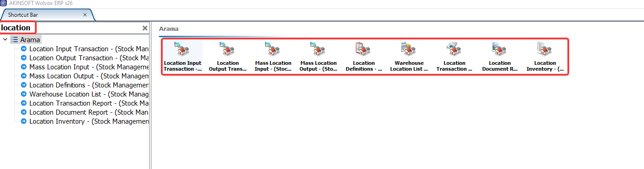Open Warehouse Location List large icon
Viewport: 644px width, 169px height.
coord(409,57)
